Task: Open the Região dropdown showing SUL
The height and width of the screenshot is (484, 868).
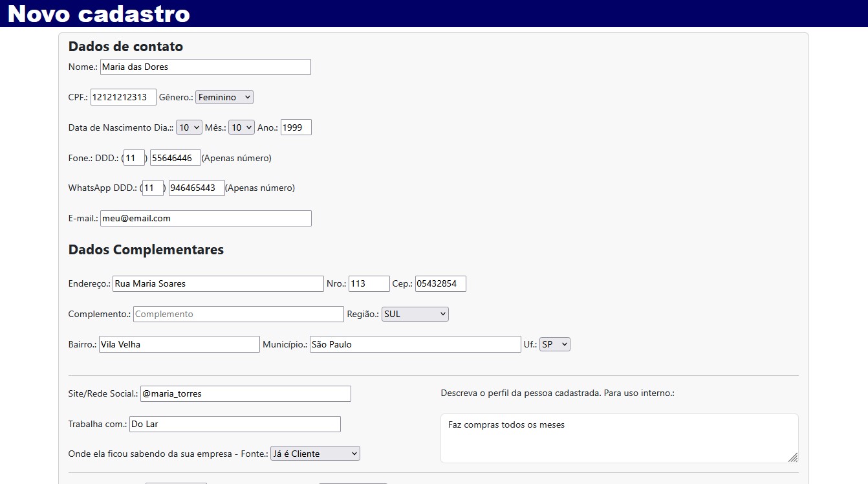Action: click(415, 314)
